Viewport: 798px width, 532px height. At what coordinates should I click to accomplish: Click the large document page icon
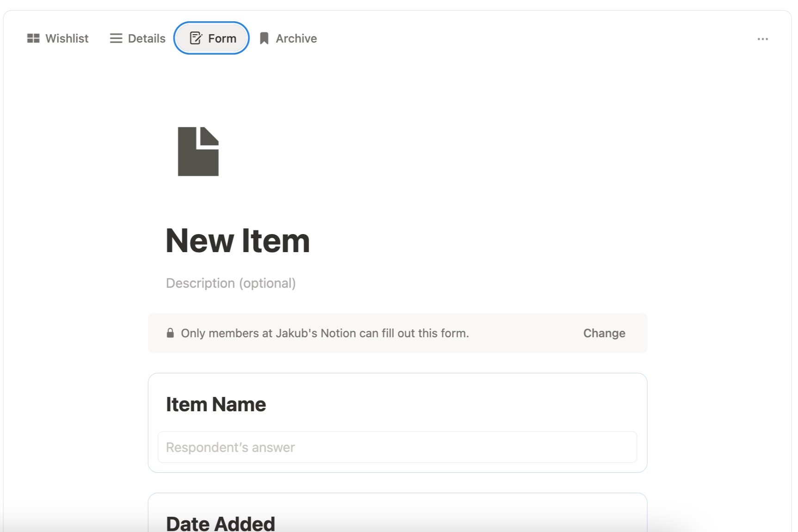(198, 151)
